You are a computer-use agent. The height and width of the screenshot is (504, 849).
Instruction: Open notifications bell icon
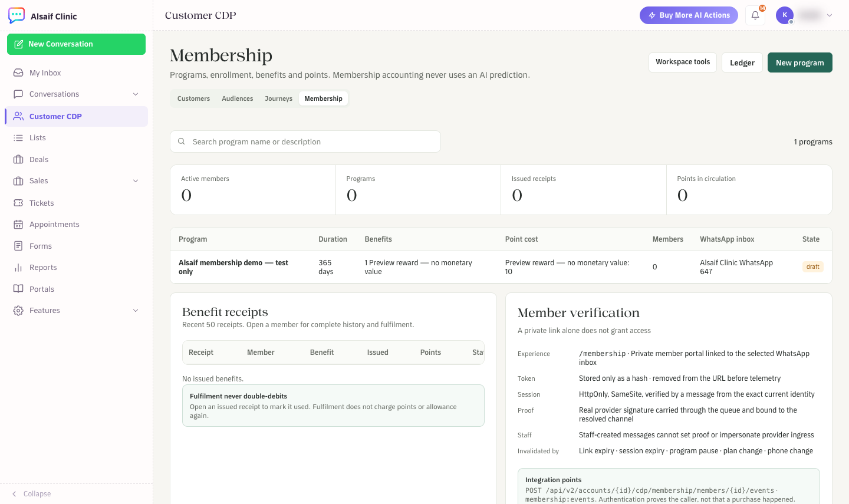755,15
